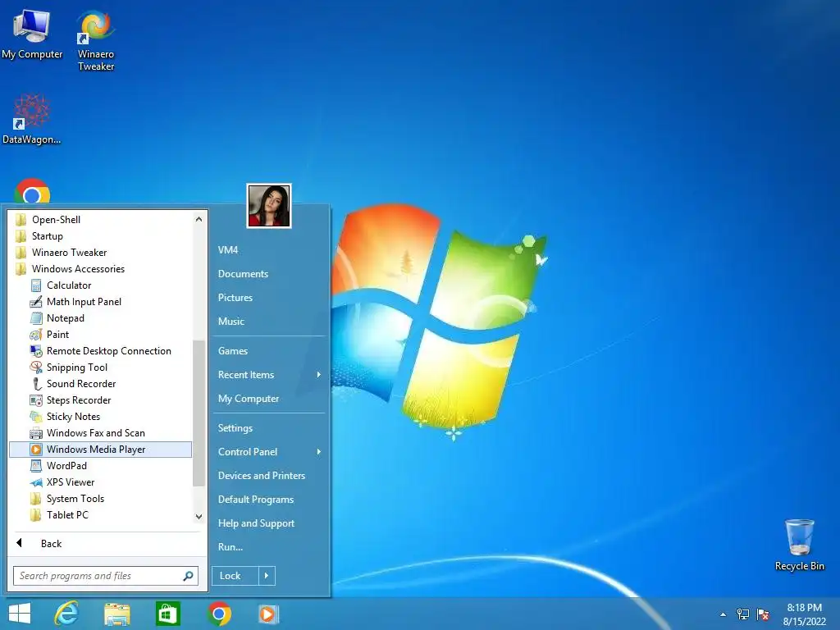The height and width of the screenshot is (630, 840).
Task: Open Pictures from the Start menu
Action: click(x=269, y=297)
